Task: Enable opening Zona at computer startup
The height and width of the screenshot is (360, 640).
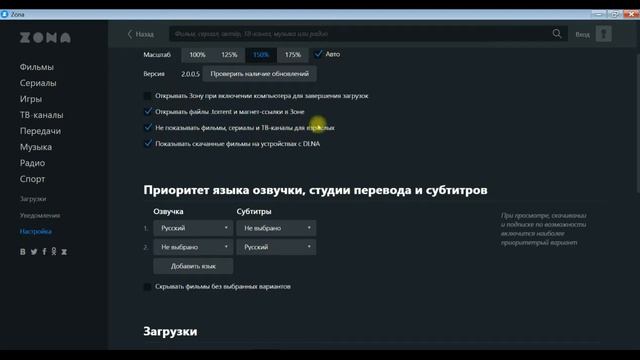Action: pos(147,96)
